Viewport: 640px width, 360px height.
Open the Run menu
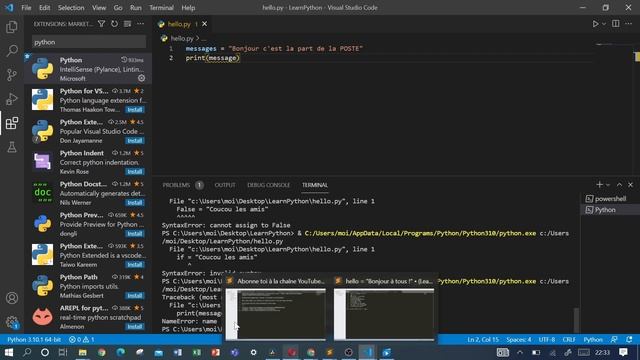coord(136,8)
